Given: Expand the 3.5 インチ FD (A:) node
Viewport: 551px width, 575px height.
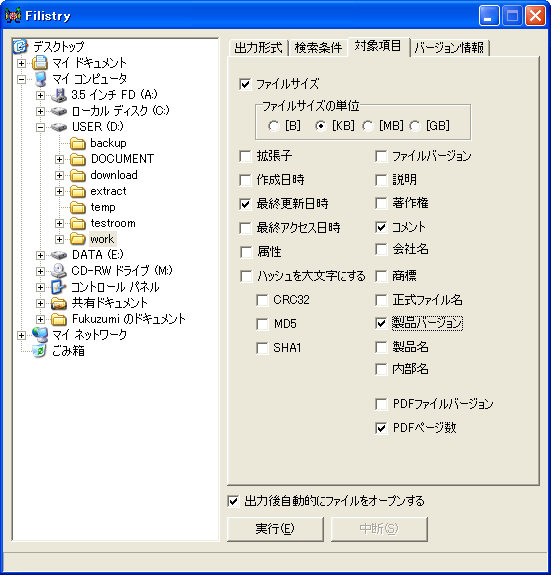Looking at the screenshot, I should click(40, 95).
